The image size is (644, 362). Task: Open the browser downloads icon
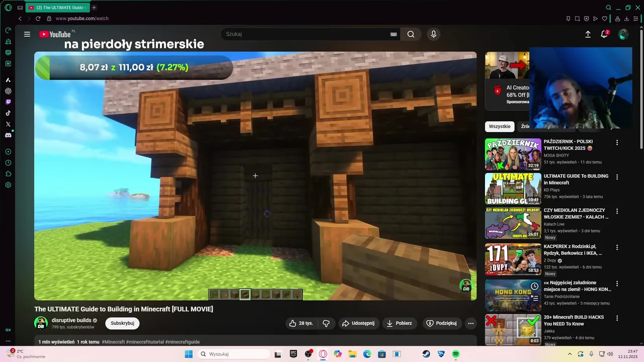coord(626,19)
